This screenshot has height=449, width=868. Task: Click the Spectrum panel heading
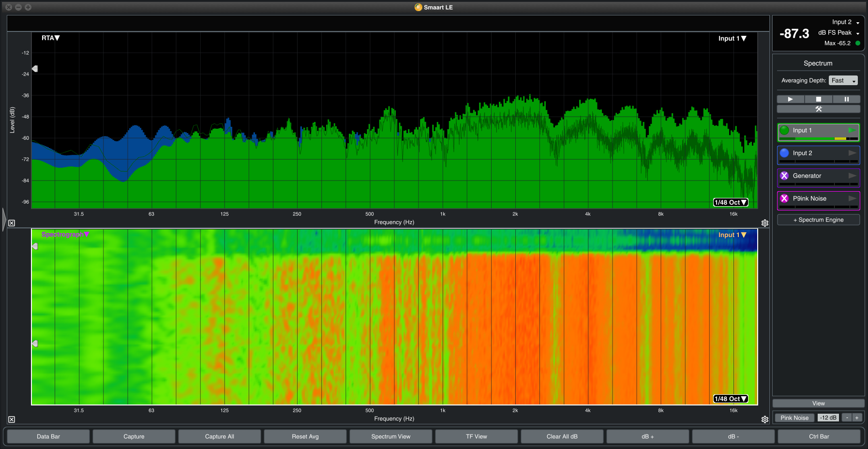click(818, 63)
